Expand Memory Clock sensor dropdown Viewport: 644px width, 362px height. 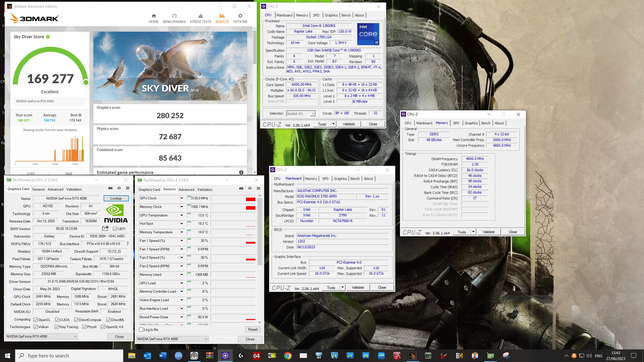tap(182, 207)
